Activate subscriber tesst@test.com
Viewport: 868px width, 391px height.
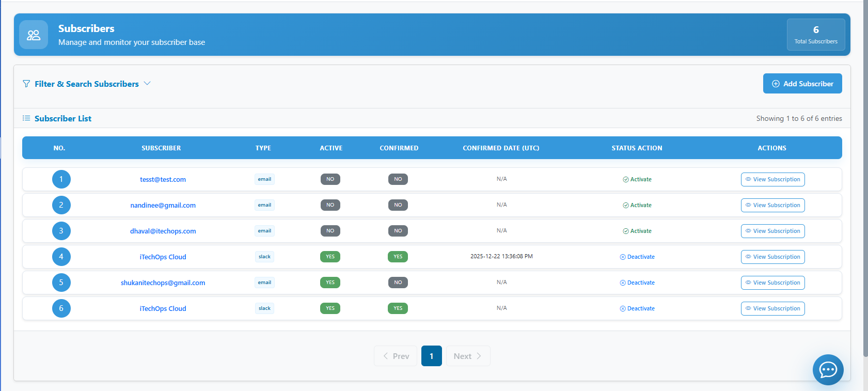click(637, 179)
